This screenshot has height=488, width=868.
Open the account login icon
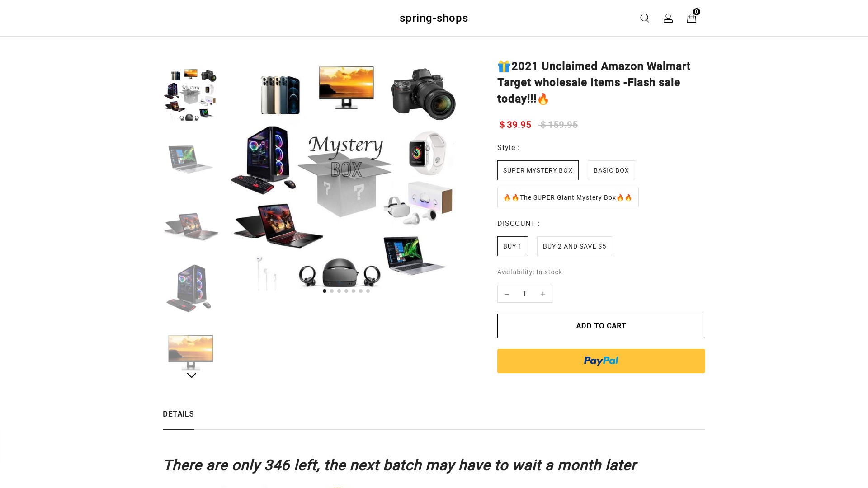click(x=668, y=18)
